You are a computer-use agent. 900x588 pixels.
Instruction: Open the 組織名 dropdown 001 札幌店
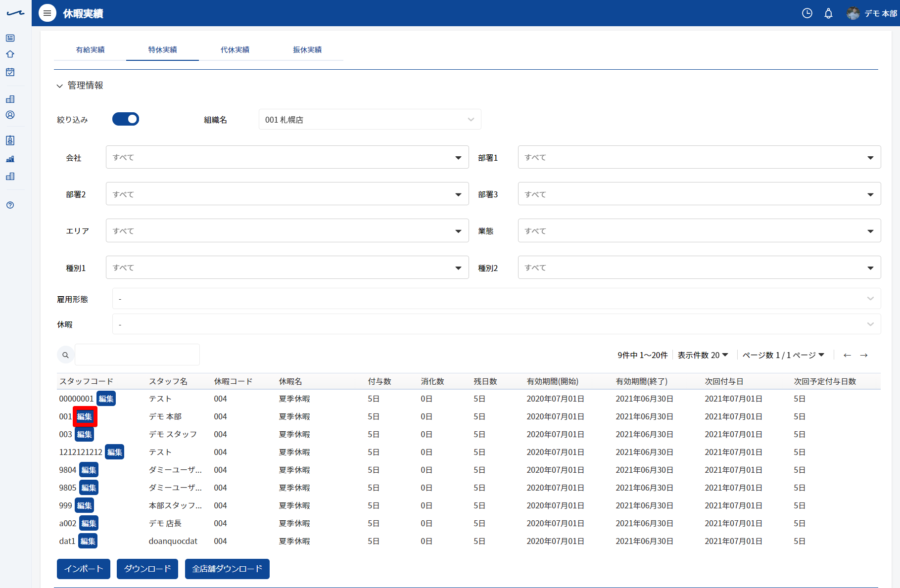click(370, 120)
